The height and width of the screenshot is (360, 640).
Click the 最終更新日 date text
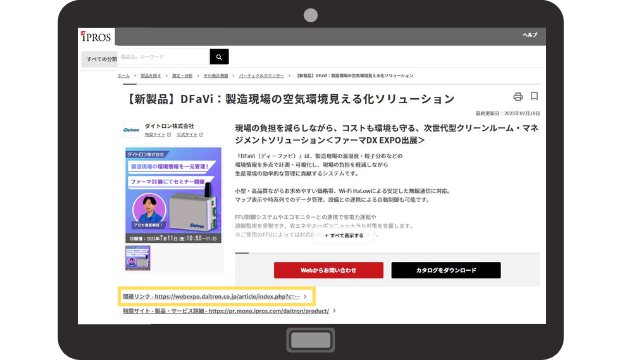pyautogui.click(x=508, y=113)
